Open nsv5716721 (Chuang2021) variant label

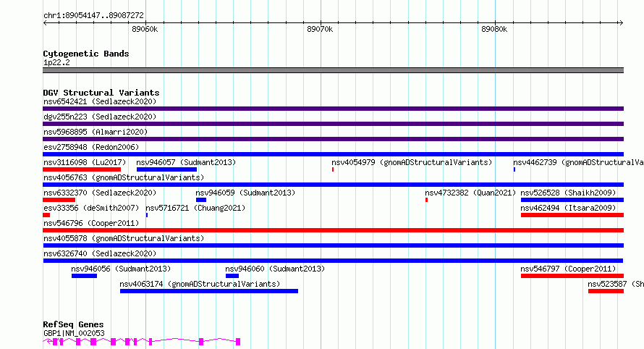point(195,208)
